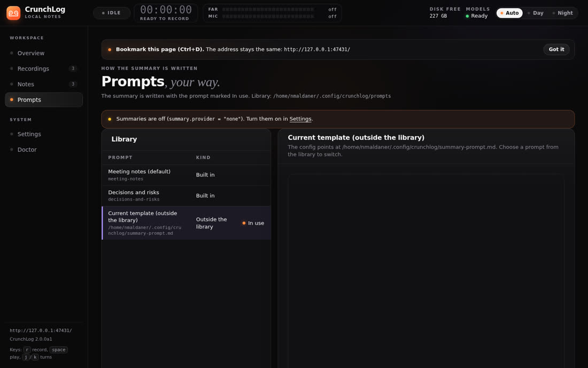
Task: Go to Recordings in the sidebar
Action: coord(44,68)
